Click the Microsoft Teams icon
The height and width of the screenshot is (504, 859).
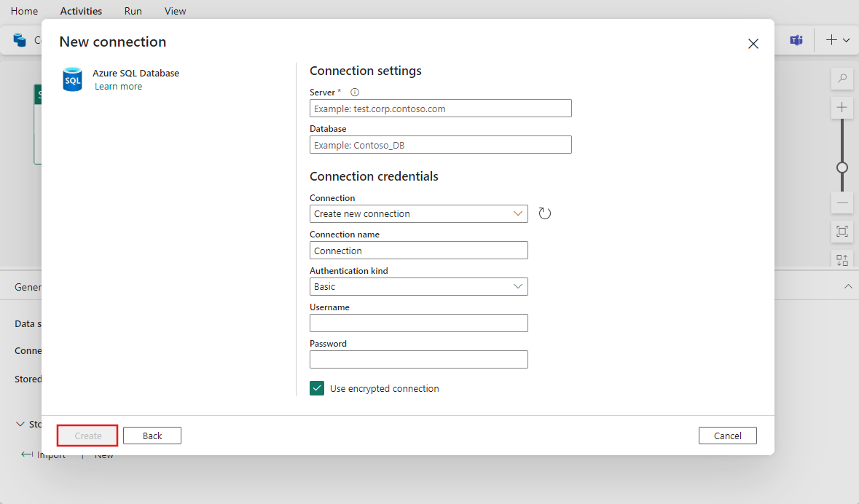point(796,40)
